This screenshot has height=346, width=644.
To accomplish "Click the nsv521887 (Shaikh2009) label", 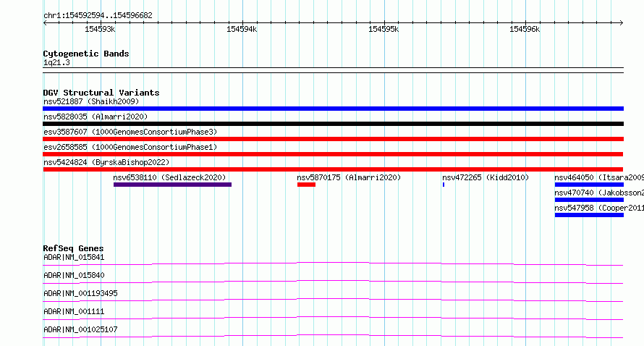I will (91, 101).
